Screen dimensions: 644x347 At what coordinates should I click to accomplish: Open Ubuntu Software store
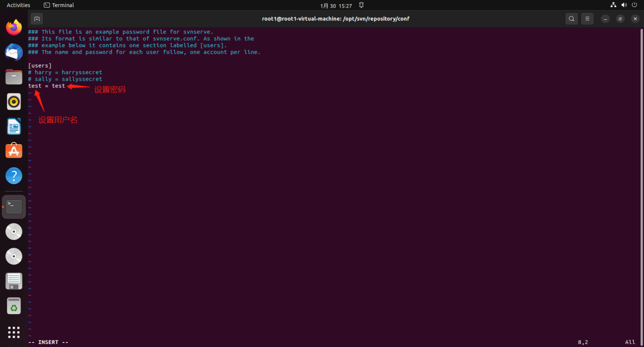pos(14,151)
